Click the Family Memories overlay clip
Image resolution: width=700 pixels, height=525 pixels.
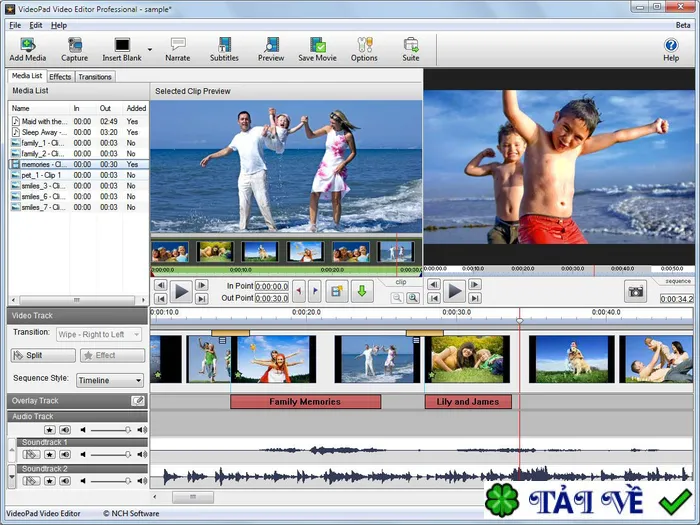tap(305, 402)
